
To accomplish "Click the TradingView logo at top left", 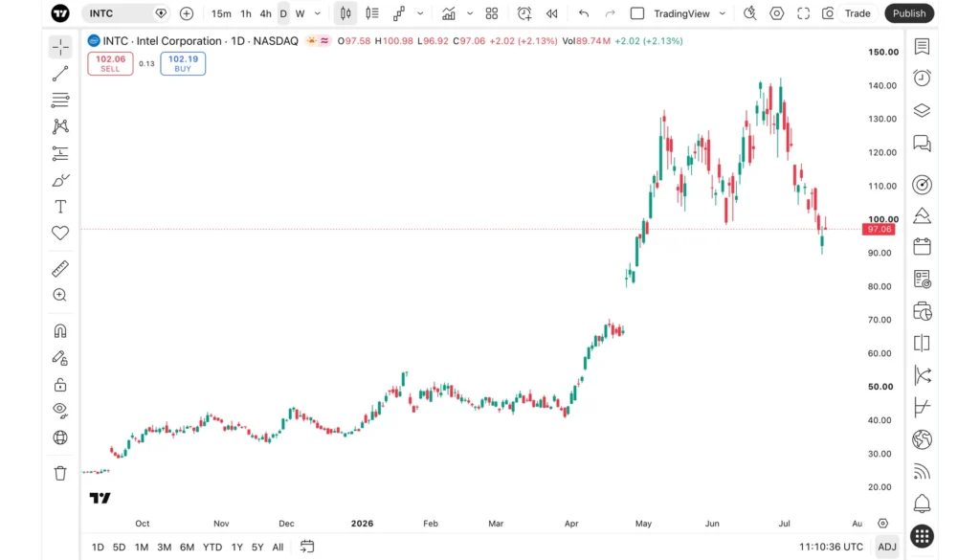I will pos(60,13).
